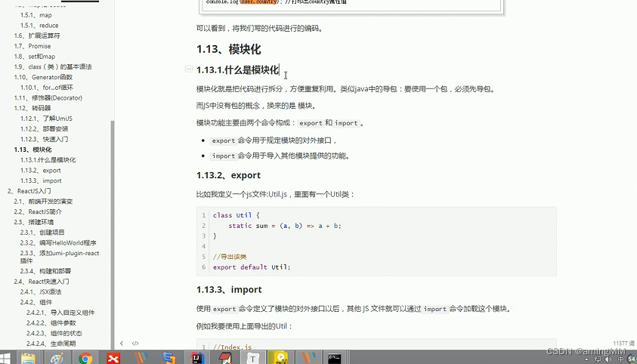Open the Windows Start button
This screenshot has width=637, height=364.
pos(5,358)
